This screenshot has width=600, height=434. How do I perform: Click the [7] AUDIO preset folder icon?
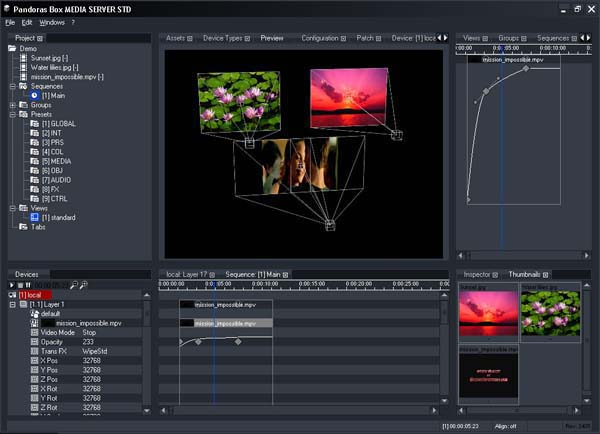coord(34,180)
